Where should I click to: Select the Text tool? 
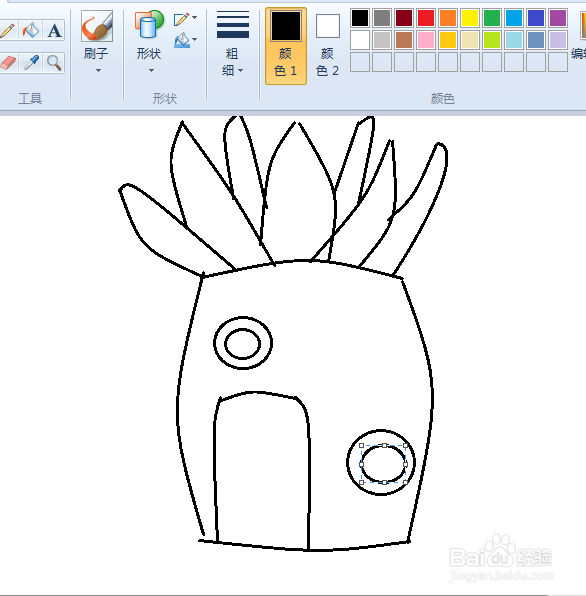tap(54, 30)
